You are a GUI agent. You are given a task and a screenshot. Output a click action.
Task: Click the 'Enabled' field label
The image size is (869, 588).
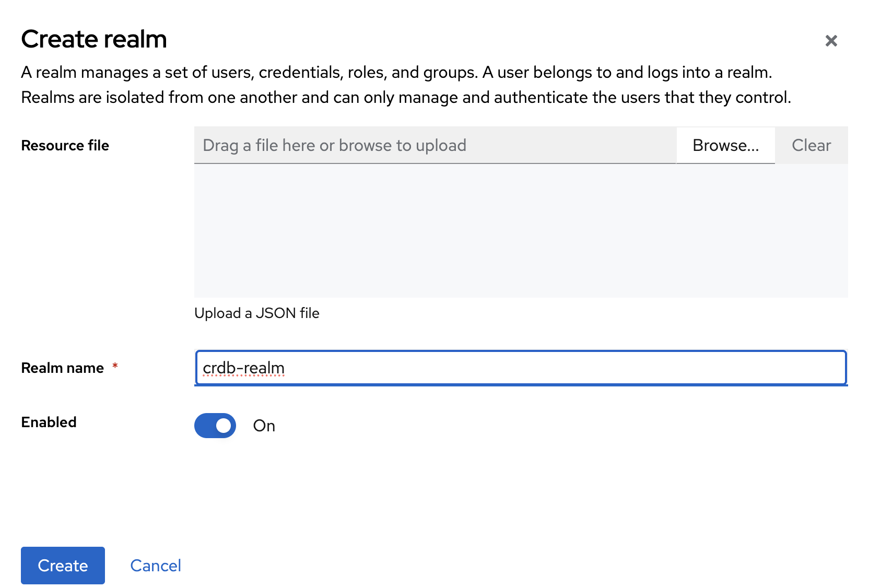(49, 422)
